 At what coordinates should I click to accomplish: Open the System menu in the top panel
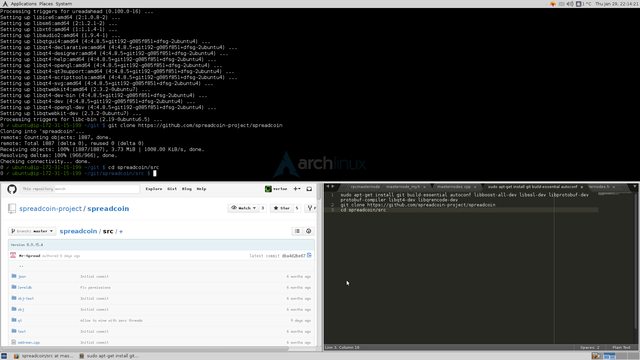(64, 4)
